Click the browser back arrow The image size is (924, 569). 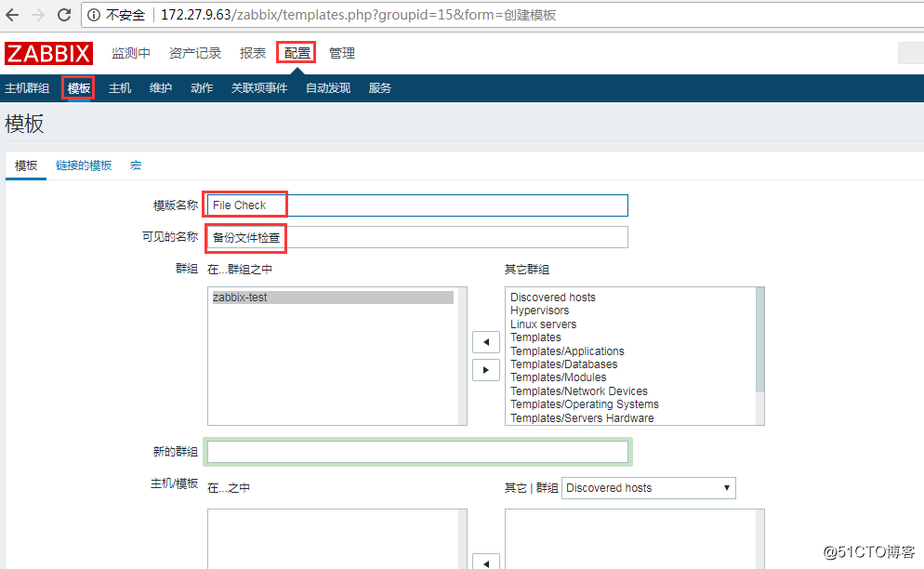(12, 15)
